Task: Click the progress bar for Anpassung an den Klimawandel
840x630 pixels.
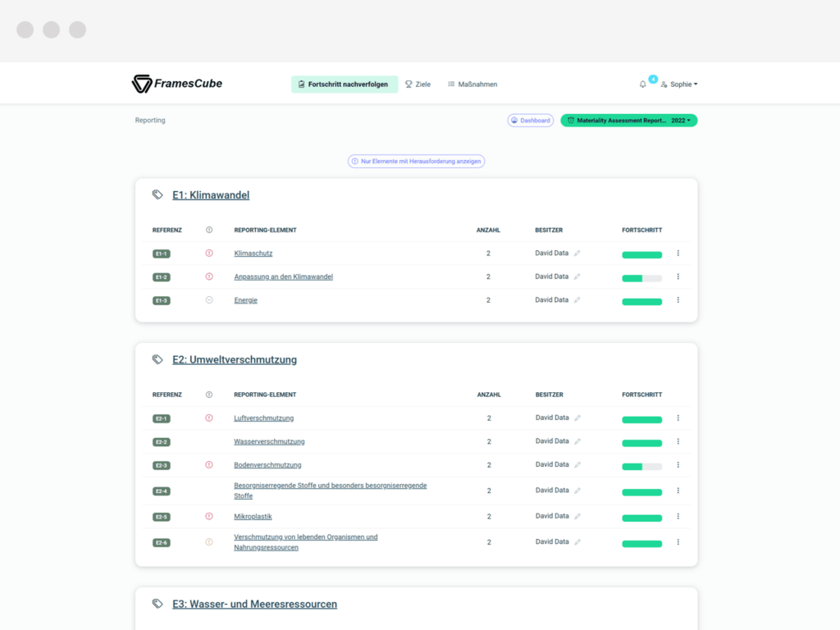Action: 641,278
